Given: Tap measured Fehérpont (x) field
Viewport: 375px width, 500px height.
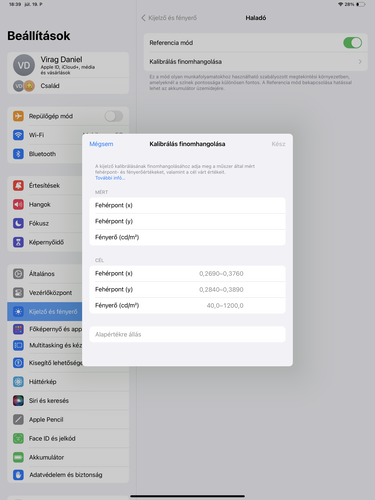Looking at the screenshot, I should 187,205.
